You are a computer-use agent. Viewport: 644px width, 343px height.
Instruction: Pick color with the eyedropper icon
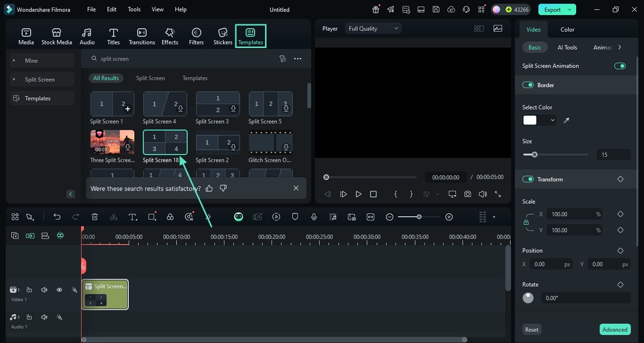567,120
